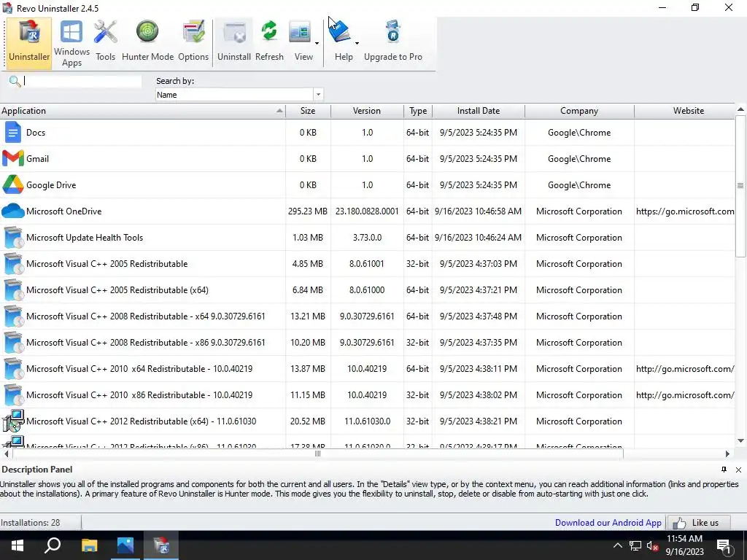Click the Visual C++ 2010 x64 Redistributable icon

pos(13,368)
